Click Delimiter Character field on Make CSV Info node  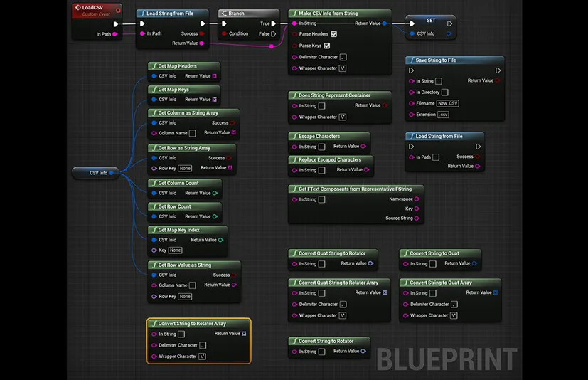(343, 58)
